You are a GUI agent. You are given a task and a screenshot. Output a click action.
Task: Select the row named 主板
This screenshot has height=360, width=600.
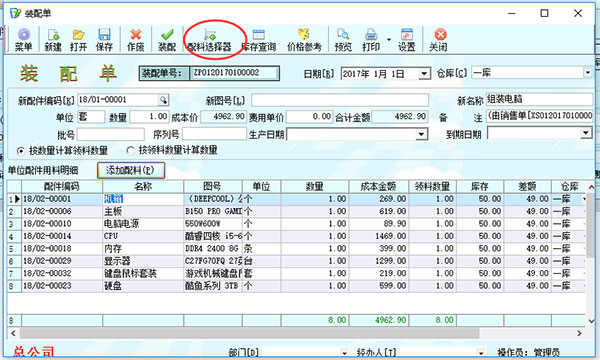pyautogui.click(x=296, y=212)
